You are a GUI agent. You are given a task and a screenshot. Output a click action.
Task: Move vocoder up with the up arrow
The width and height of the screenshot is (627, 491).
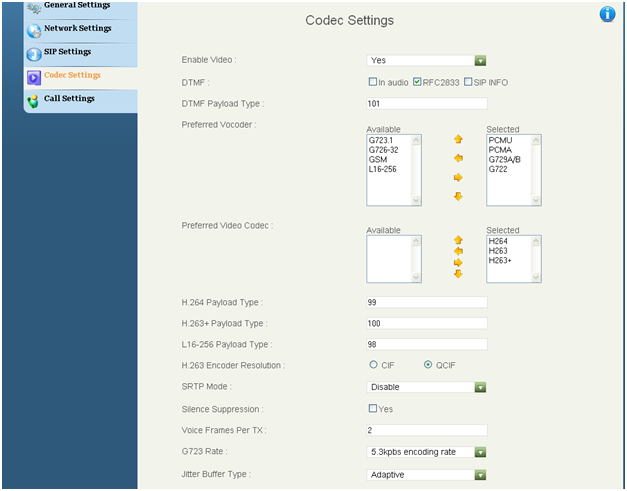coord(458,139)
